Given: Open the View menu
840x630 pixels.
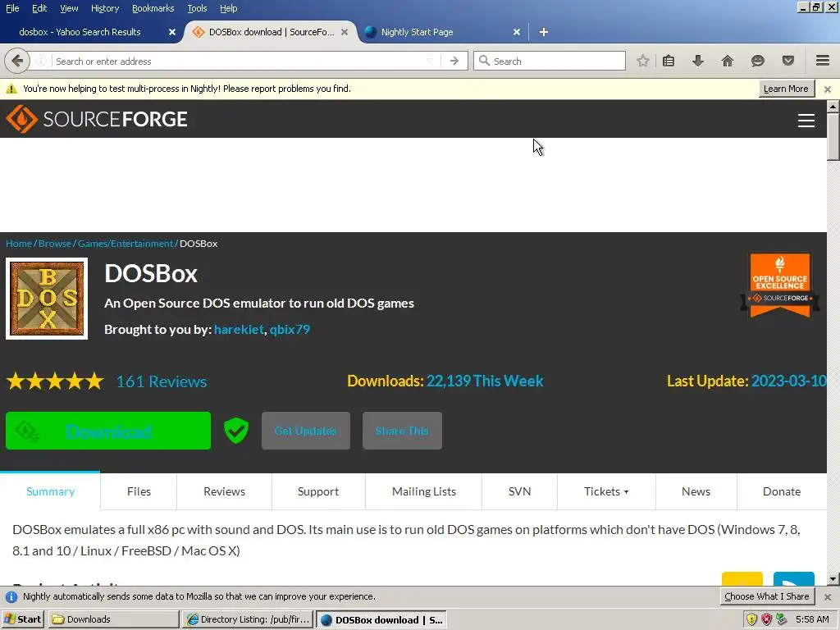Looking at the screenshot, I should [69, 8].
